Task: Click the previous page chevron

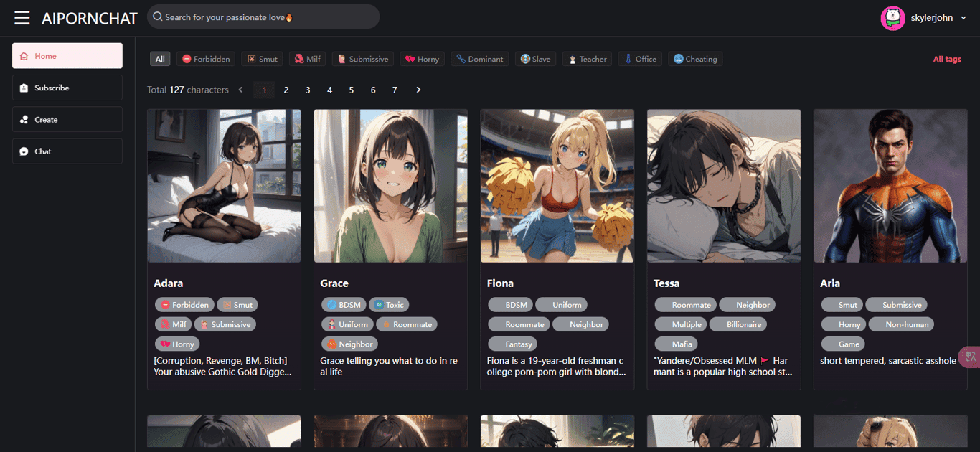Action: [240, 90]
